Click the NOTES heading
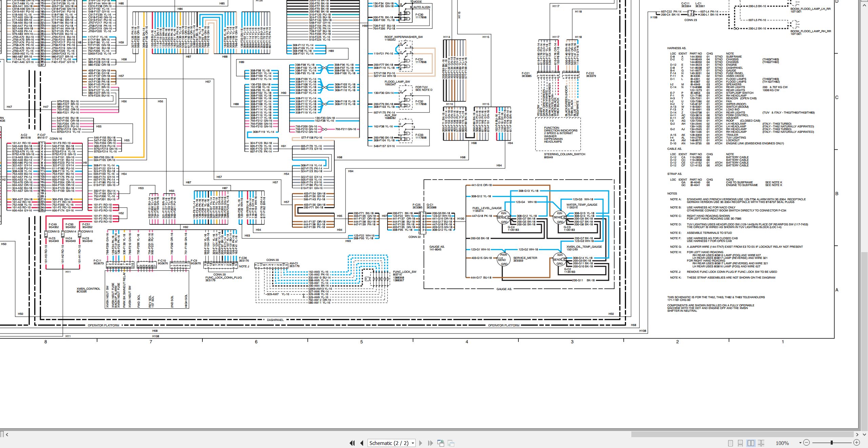The image size is (868, 448). [x=672, y=194]
